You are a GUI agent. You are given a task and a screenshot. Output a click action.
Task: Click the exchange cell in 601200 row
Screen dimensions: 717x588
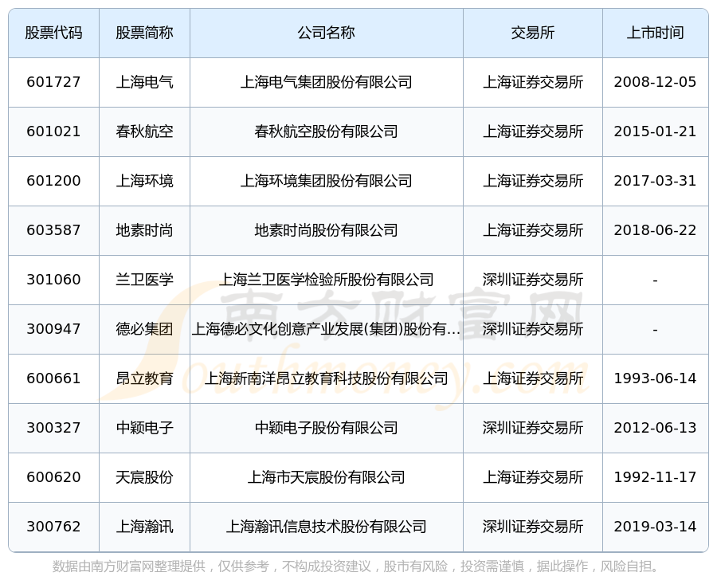(x=533, y=181)
